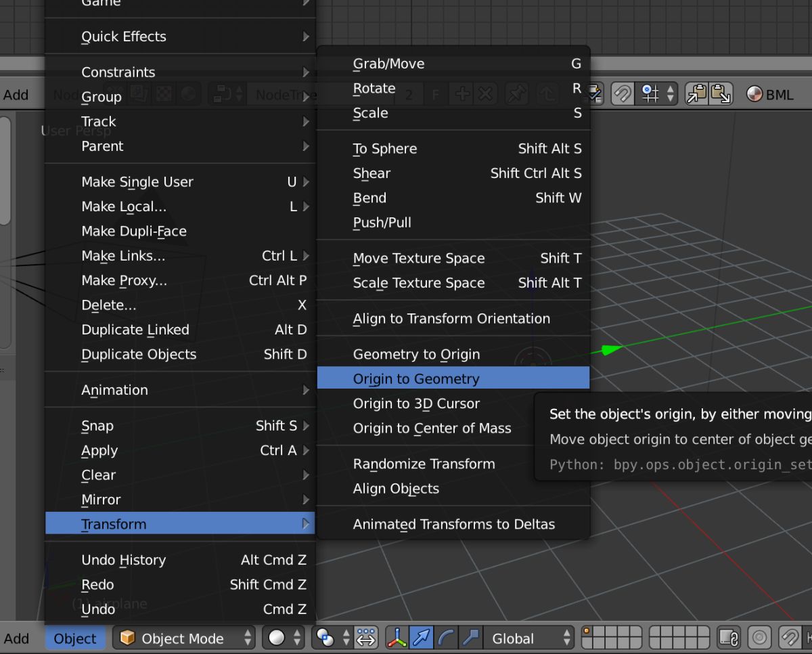Choose Duplicate Objects

click(x=180, y=354)
